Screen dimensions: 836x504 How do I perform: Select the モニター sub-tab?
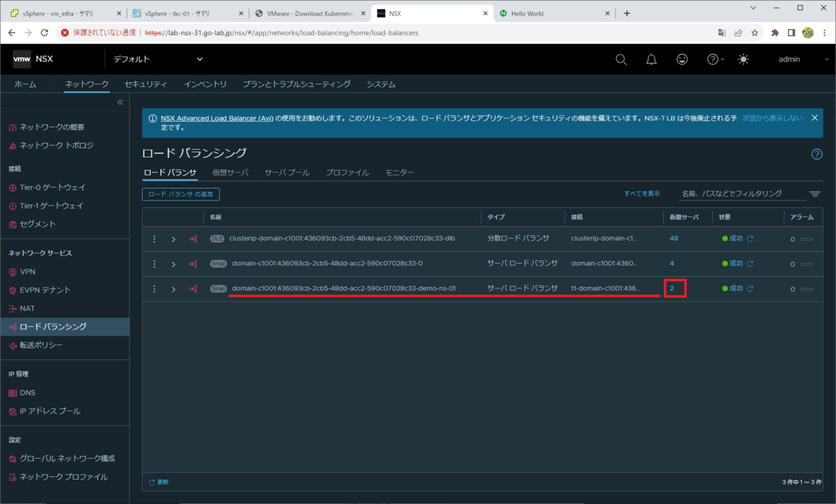(399, 172)
